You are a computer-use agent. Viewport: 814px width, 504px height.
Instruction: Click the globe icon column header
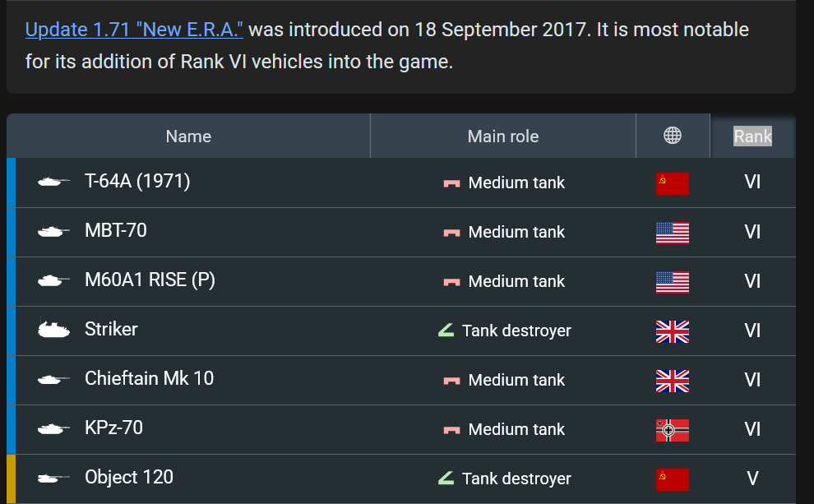click(x=673, y=136)
